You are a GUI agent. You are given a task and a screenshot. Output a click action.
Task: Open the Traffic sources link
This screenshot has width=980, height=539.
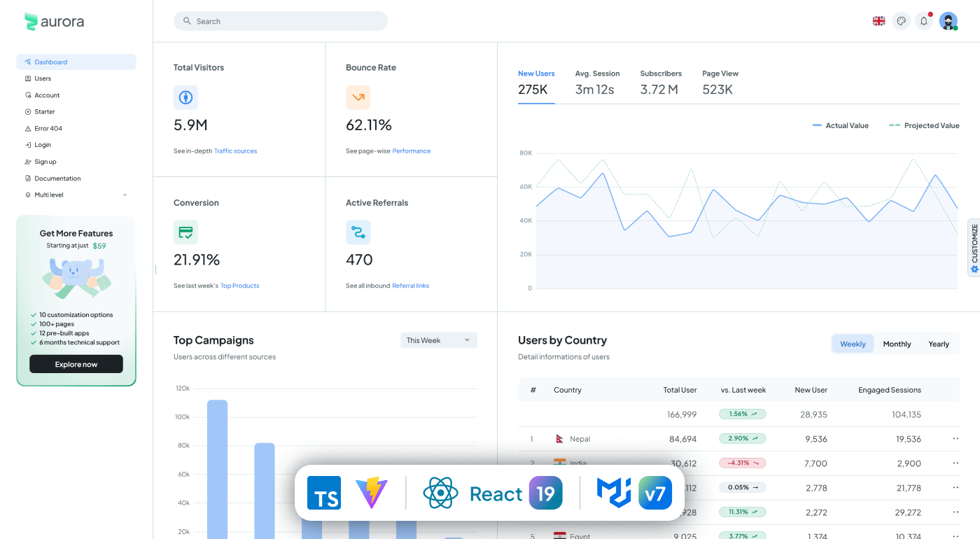coord(235,150)
